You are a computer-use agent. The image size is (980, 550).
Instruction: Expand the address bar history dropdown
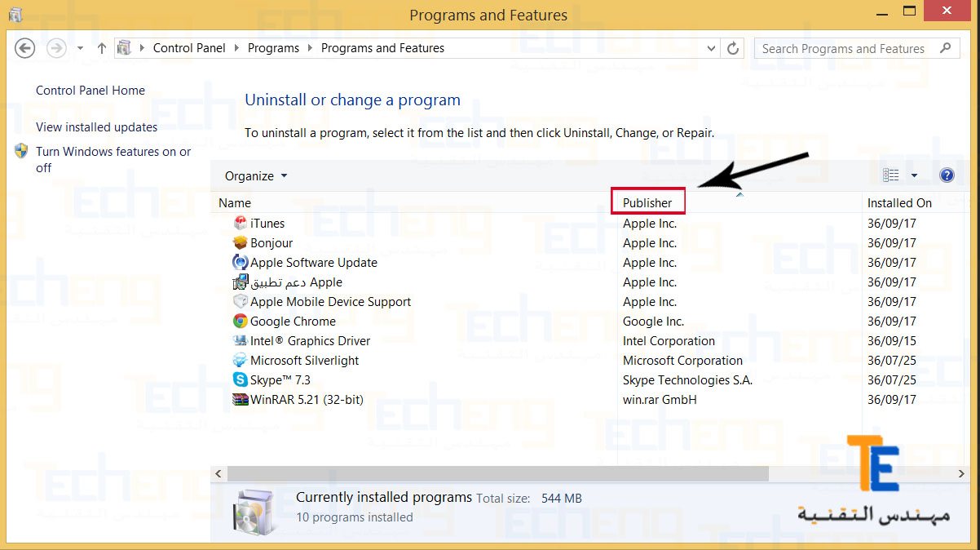[711, 48]
